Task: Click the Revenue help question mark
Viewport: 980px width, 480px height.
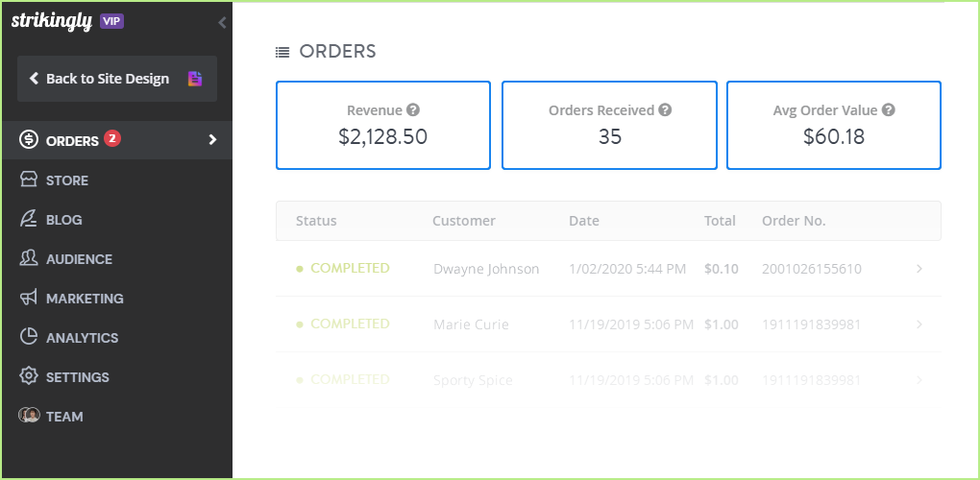Action: (413, 110)
